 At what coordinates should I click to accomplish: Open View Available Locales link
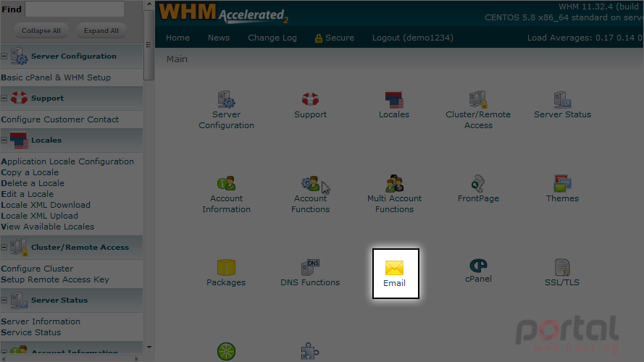tap(47, 227)
